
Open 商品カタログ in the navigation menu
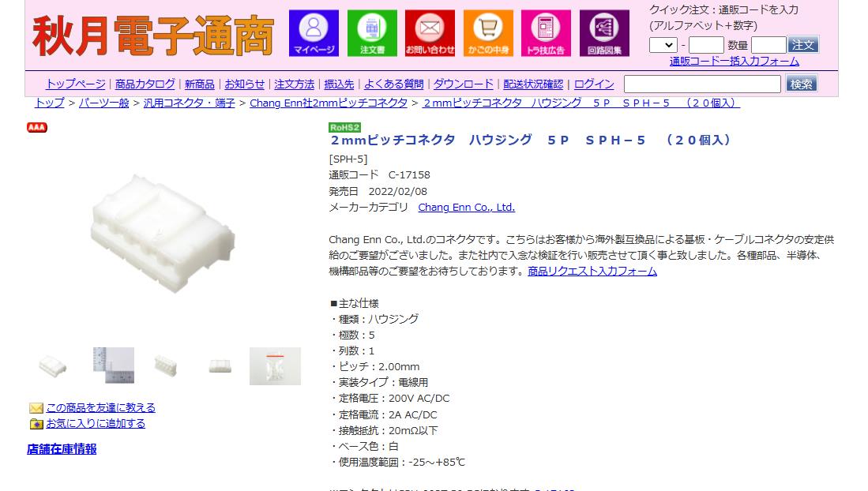(x=145, y=84)
